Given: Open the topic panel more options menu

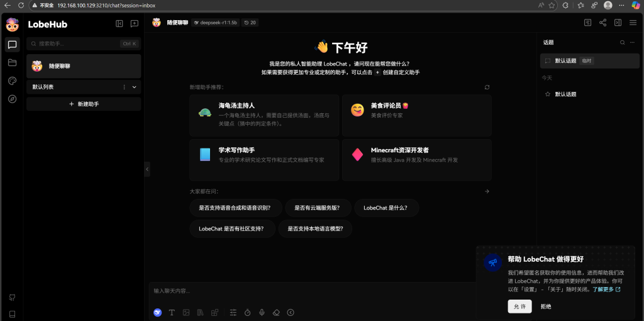Looking at the screenshot, I should [633, 43].
